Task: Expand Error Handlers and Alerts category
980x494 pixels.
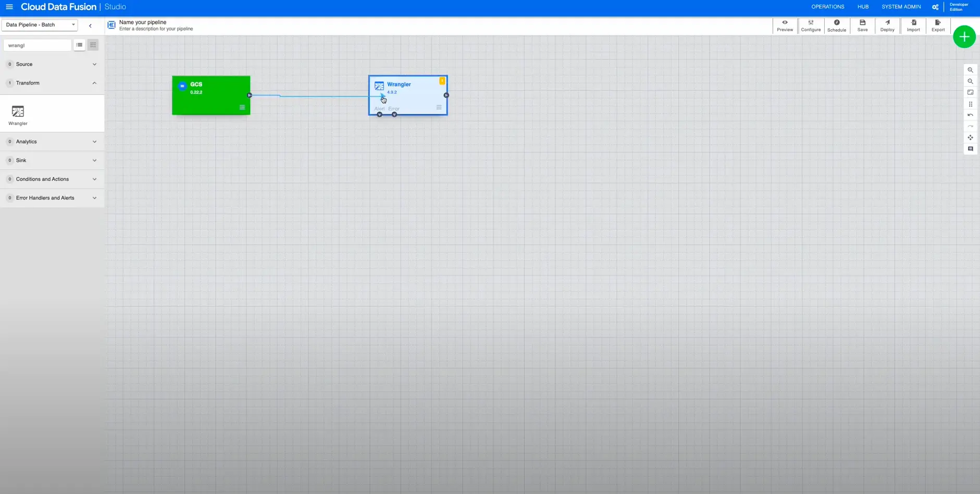Action: click(52, 198)
